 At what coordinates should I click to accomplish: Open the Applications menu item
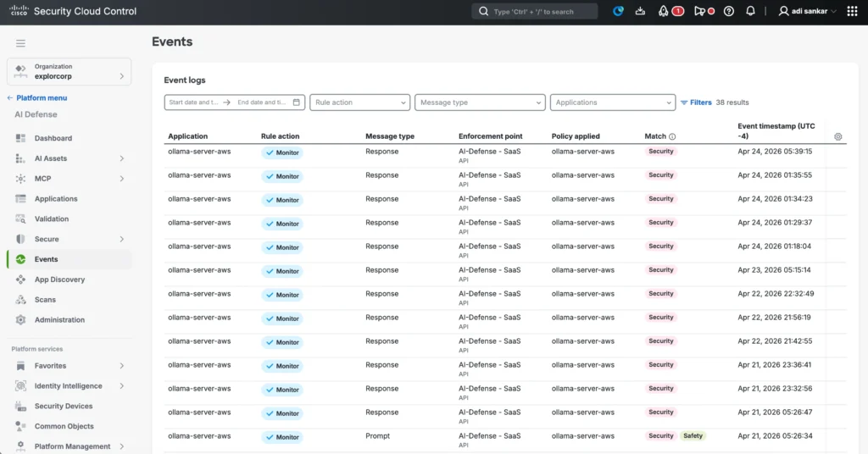tap(70, 198)
